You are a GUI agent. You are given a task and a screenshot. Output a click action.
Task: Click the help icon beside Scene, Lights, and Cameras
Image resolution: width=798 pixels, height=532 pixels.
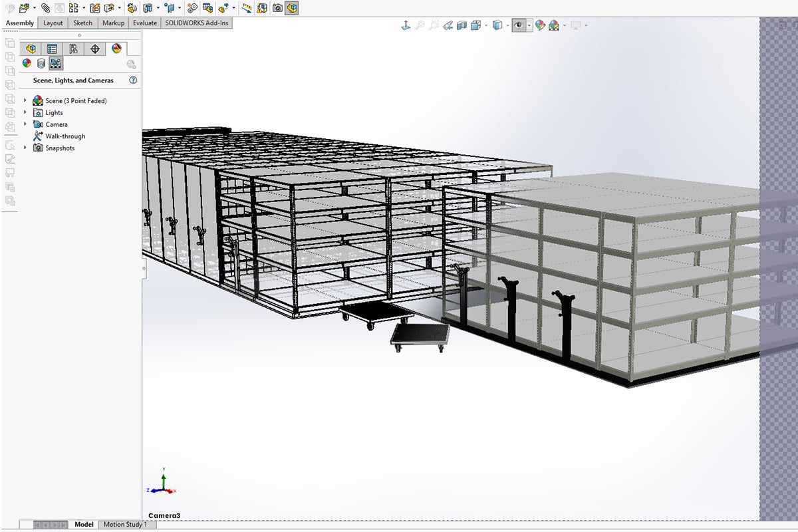[x=133, y=80]
